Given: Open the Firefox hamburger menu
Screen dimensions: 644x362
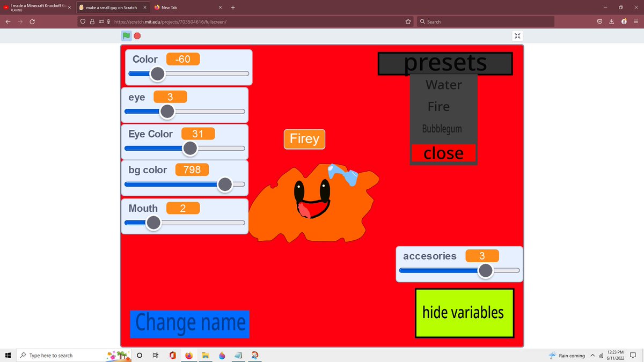Looking at the screenshot, I should click(635, 21).
